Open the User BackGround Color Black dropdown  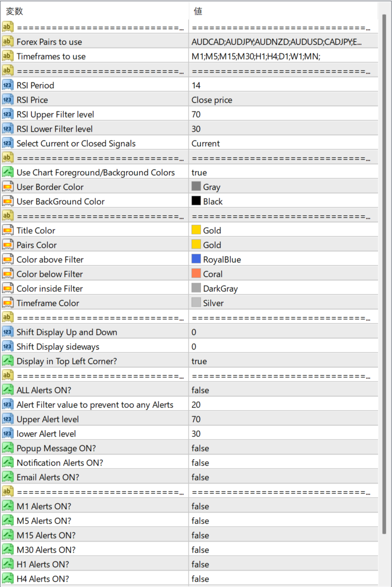coord(283,201)
